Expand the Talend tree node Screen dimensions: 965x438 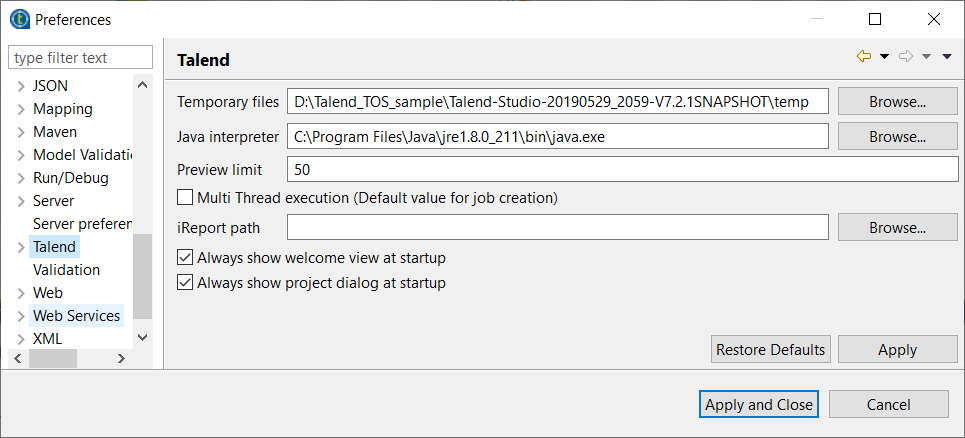(x=21, y=247)
